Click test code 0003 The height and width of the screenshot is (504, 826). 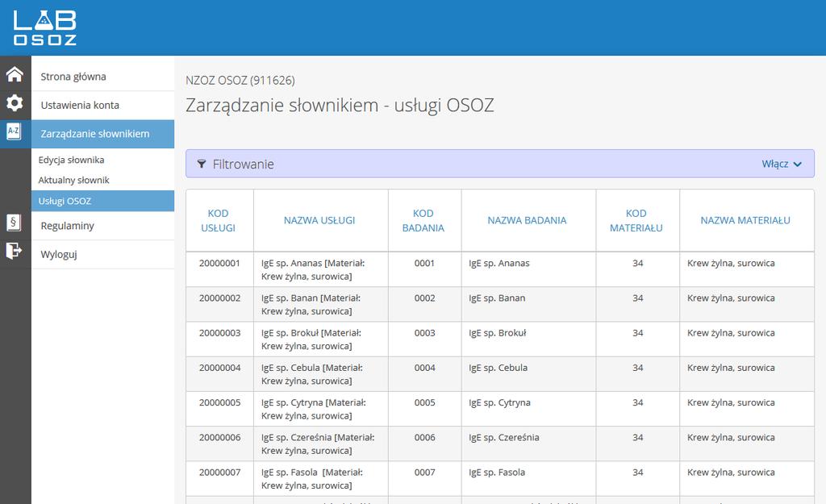coord(424,333)
